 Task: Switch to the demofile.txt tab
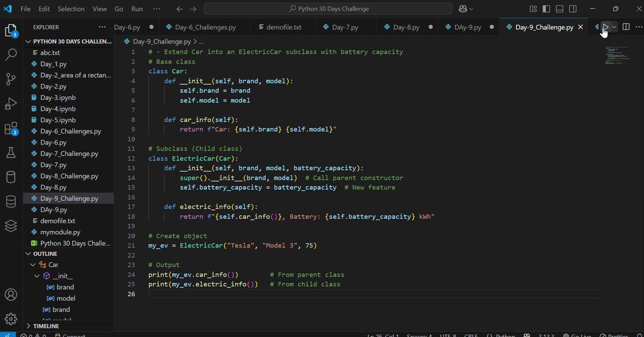pos(283,27)
